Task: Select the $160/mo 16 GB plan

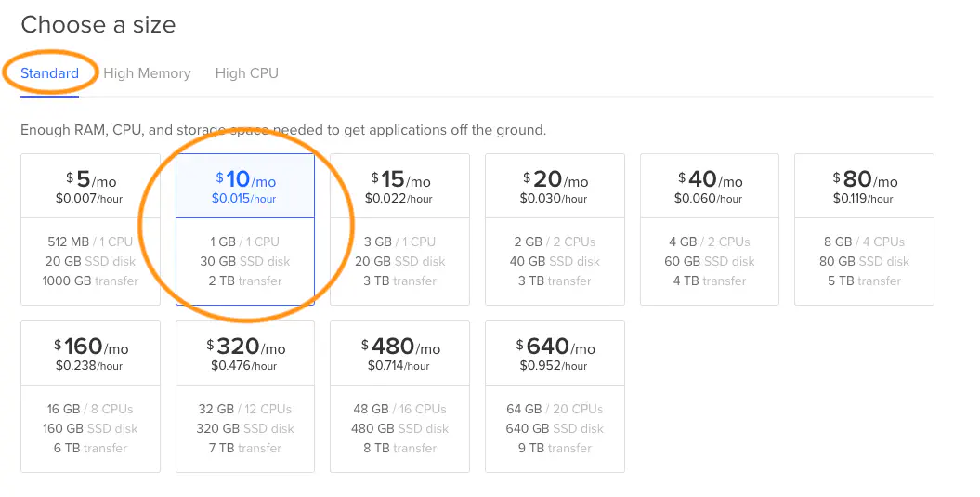Action: coord(90,396)
